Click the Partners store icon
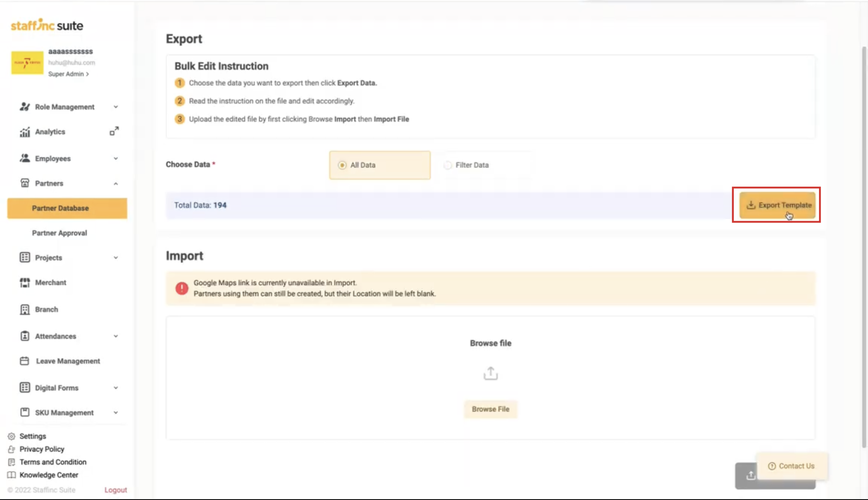Viewport: 868px width, 500px height. pos(25,183)
